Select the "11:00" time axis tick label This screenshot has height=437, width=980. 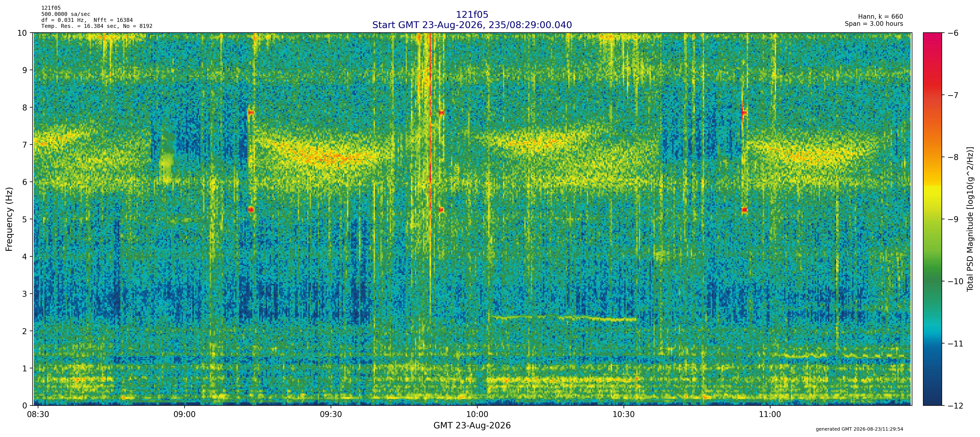pos(770,414)
